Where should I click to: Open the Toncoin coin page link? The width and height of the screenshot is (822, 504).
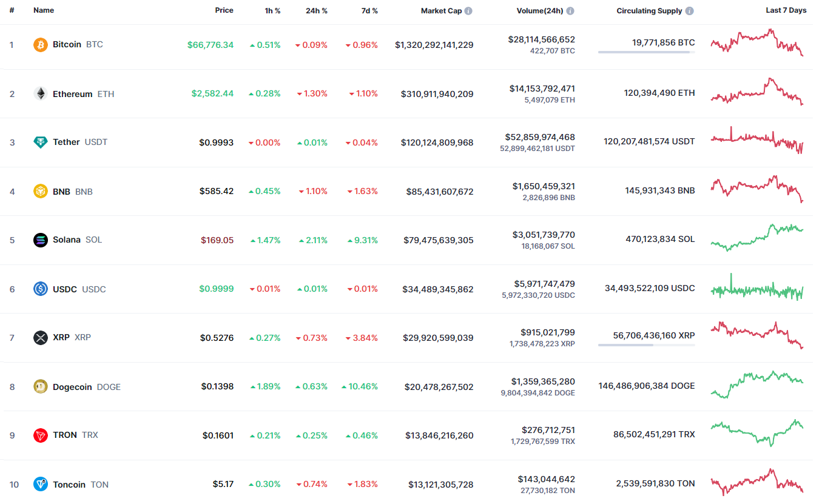tap(69, 485)
